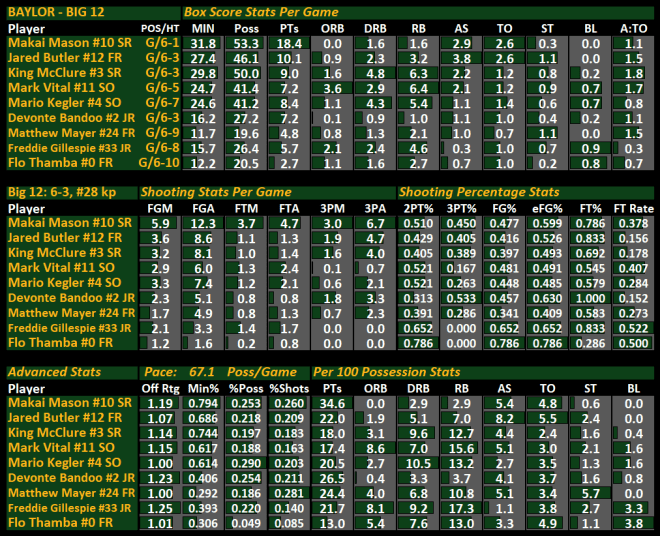Select Devonte Bandoo's 26.5 per-100 PTs cell
The width and height of the screenshot is (660, 536).
pos(332,478)
